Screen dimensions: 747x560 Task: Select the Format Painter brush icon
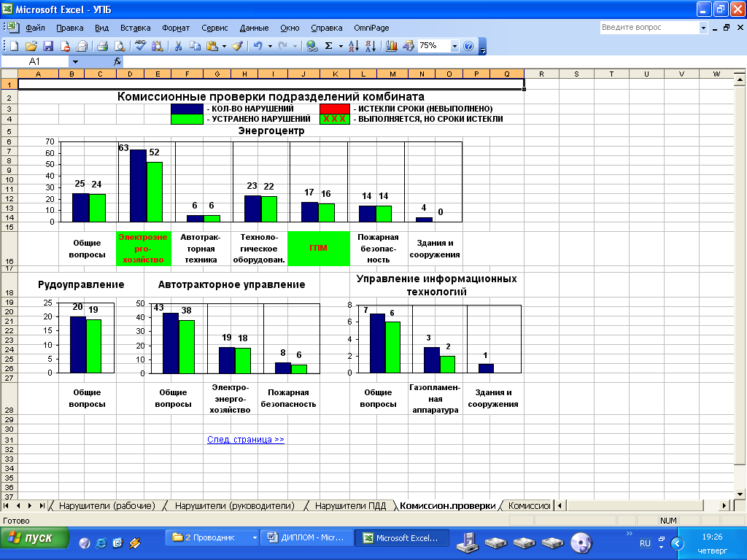pyautogui.click(x=237, y=46)
